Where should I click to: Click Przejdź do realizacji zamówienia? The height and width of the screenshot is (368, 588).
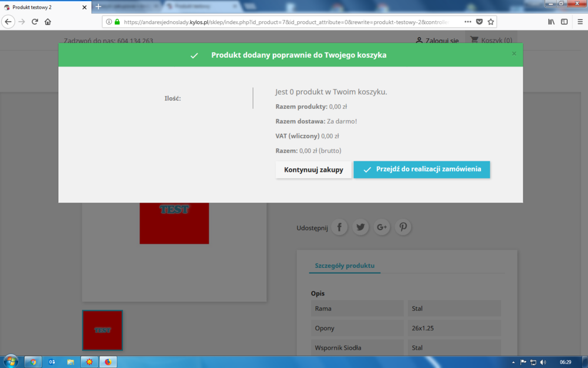coord(422,169)
